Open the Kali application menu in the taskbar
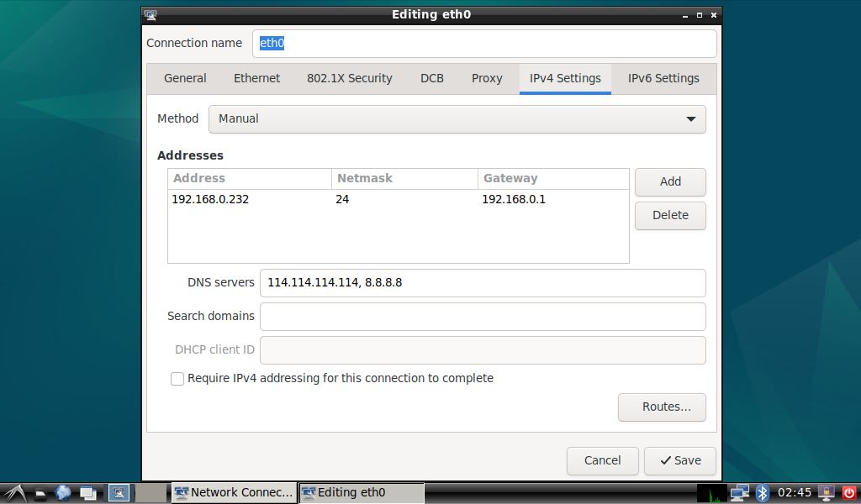The image size is (861, 504). click(x=15, y=493)
